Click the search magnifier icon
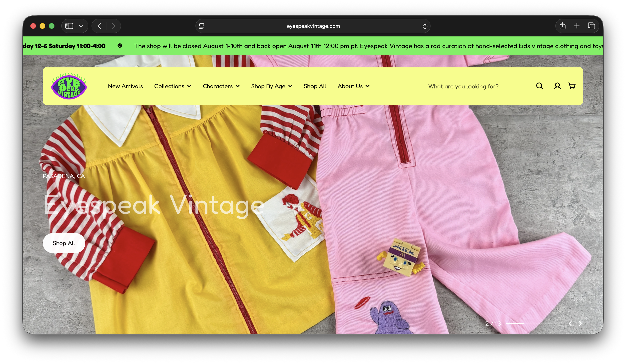Screen dimensions: 626x364 (539, 86)
